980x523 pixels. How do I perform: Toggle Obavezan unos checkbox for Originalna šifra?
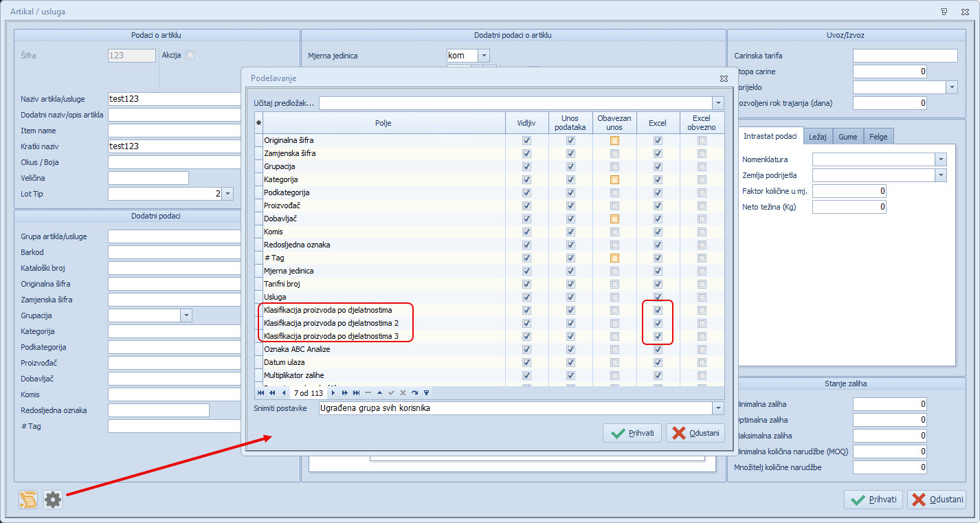[x=614, y=140]
